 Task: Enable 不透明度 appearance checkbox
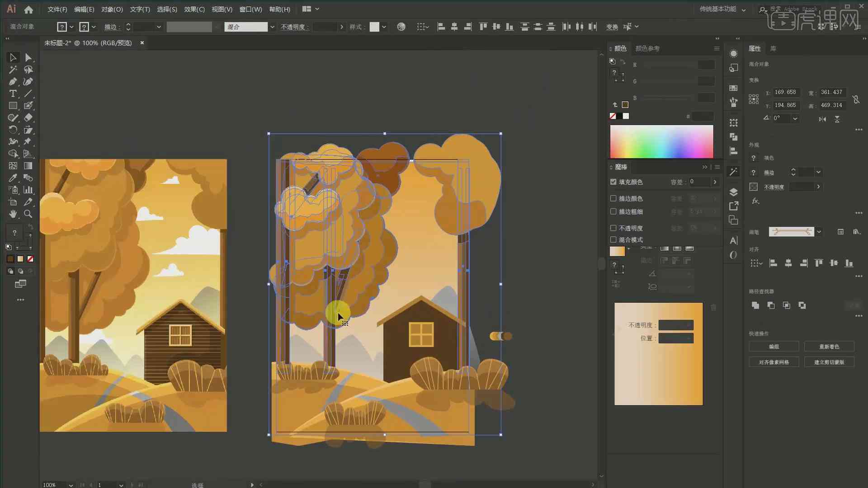tap(613, 228)
